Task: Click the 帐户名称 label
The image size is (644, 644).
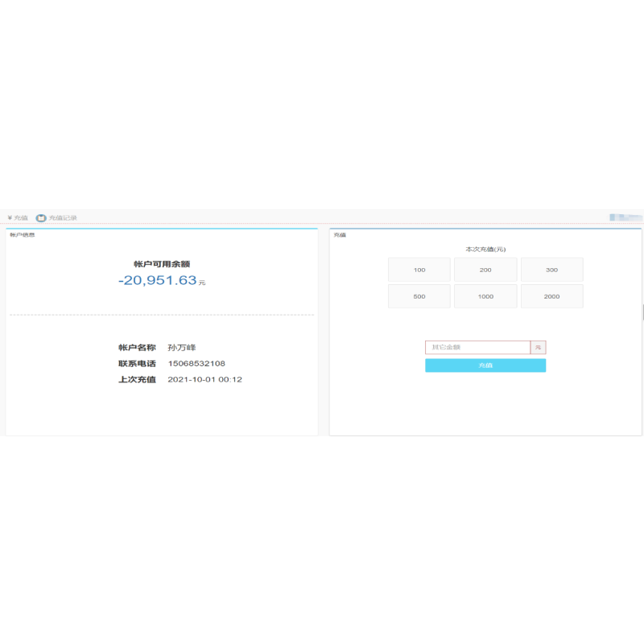Action: [137, 348]
